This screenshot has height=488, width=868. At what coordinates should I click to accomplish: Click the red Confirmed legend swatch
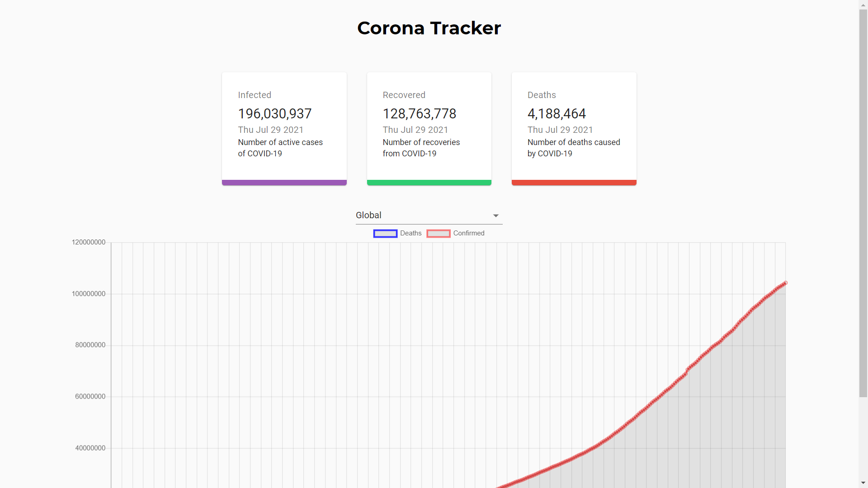pos(438,233)
